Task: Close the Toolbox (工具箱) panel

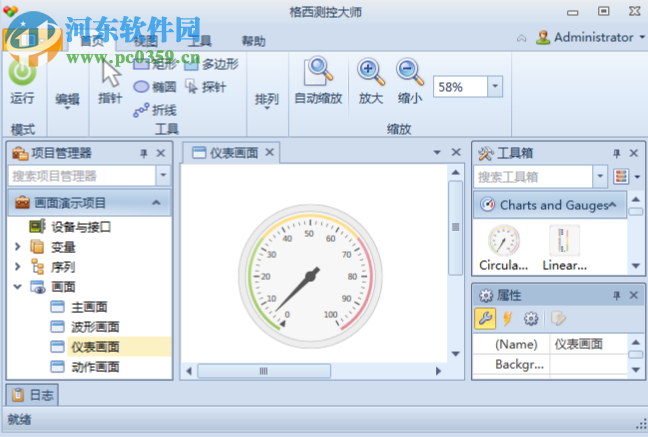Action: (x=634, y=153)
